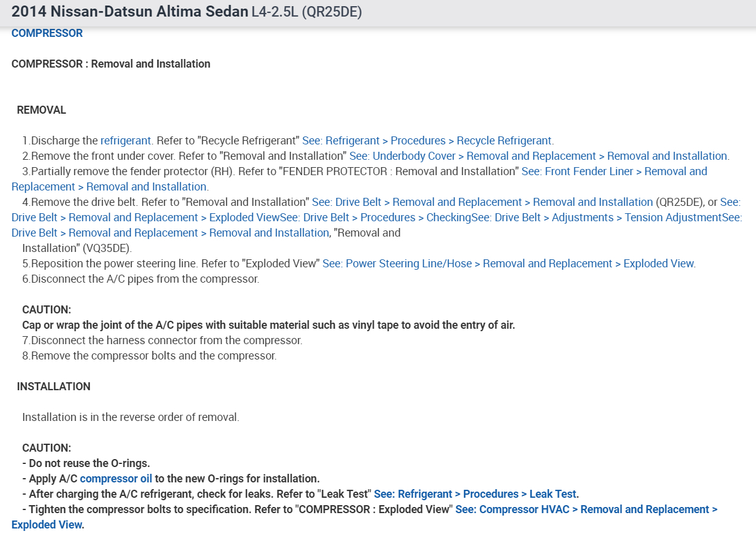Follow the Underbody Cover Removal and Installation link
The height and width of the screenshot is (550, 756).
tap(538, 156)
